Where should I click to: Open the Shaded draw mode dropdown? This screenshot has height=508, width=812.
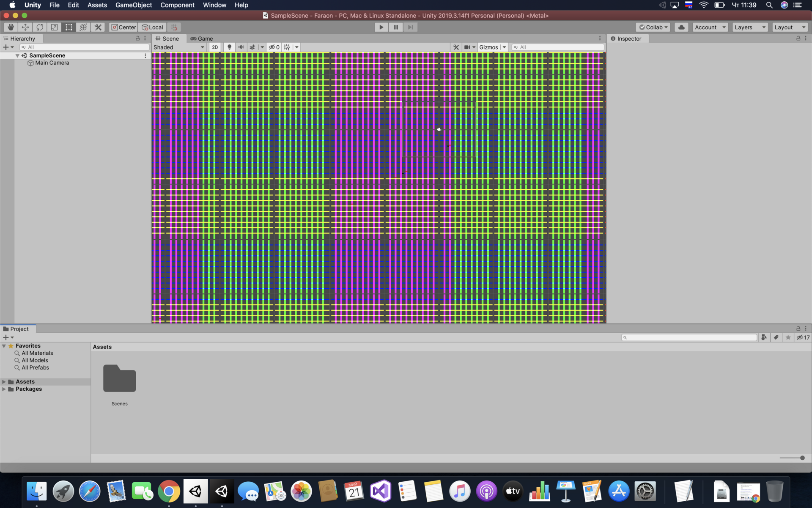tap(179, 47)
